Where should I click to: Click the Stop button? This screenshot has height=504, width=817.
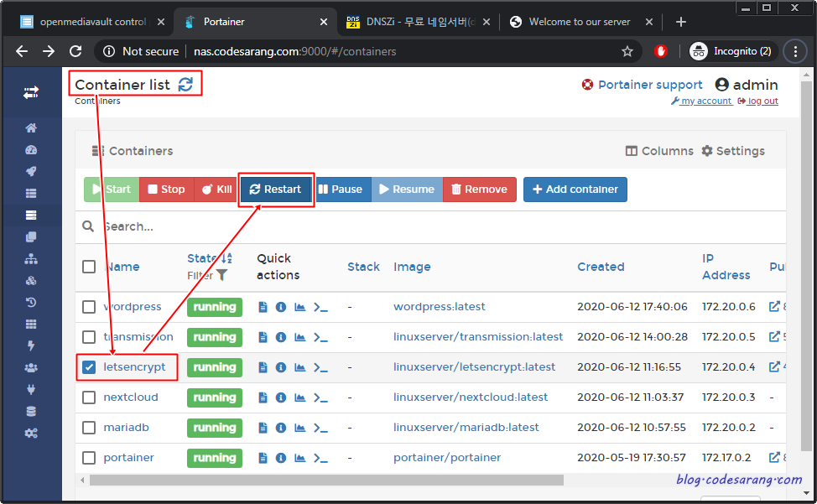coord(166,190)
